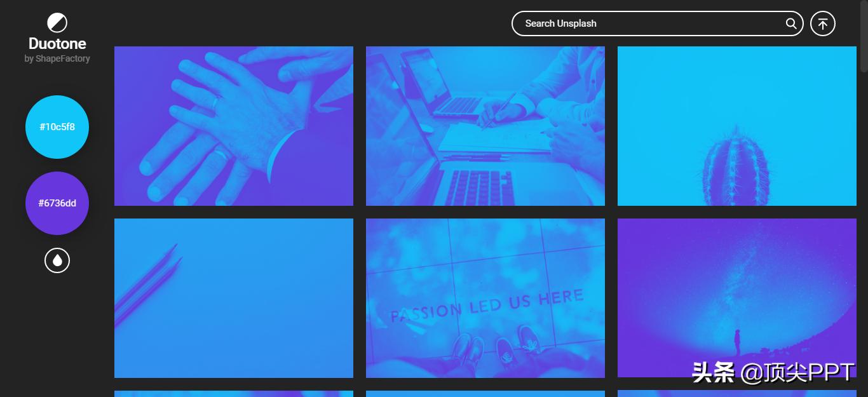This screenshot has width=868, height=397.
Task: Select the cactus photo thumbnail
Action: click(737, 126)
